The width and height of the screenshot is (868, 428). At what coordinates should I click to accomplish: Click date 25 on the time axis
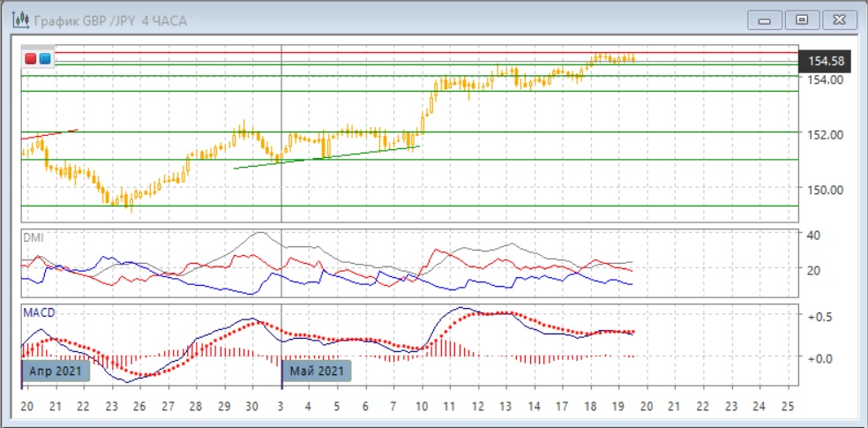pyautogui.click(x=789, y=406)
